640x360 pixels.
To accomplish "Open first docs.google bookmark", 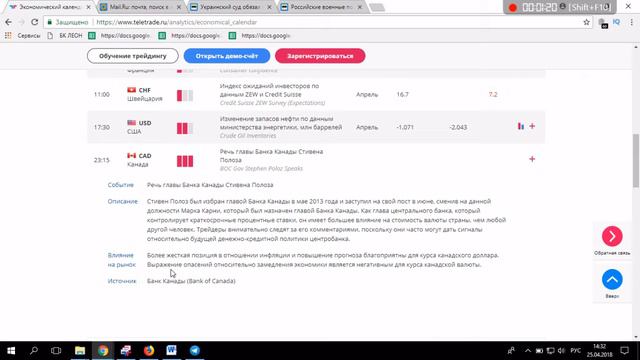I will (120, 36).
